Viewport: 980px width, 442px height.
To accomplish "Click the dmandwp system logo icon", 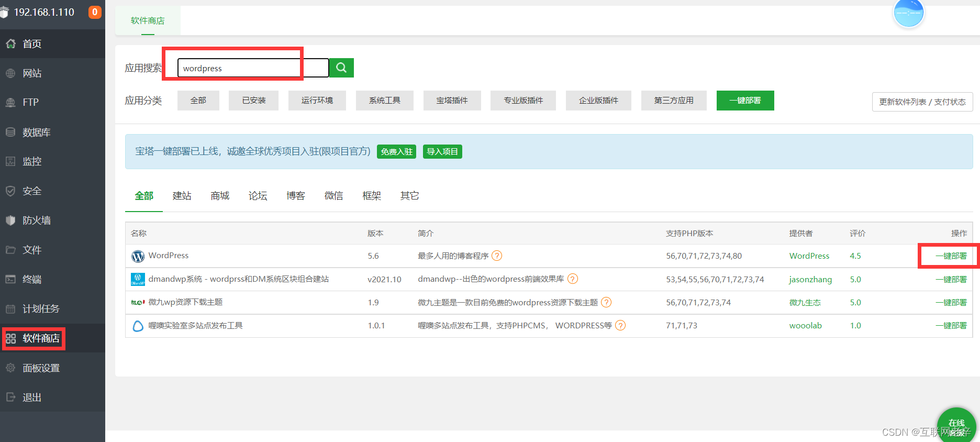I will click(x=138, y=279).
